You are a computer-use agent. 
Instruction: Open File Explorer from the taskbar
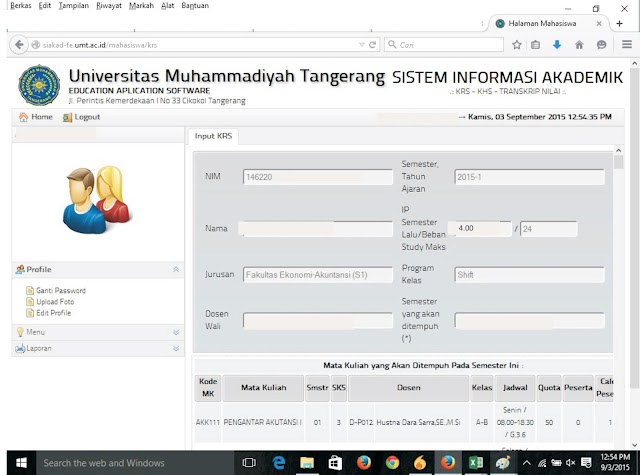tap(307, 463)
